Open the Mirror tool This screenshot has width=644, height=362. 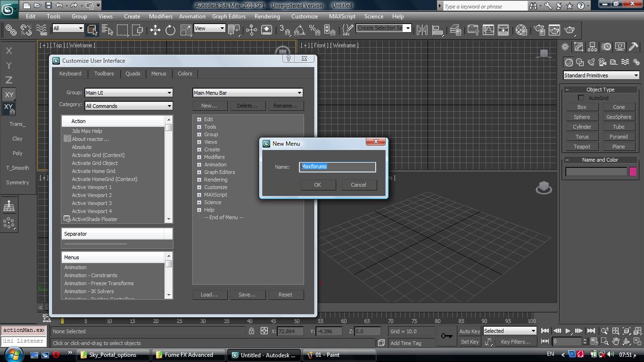[422, 30]
